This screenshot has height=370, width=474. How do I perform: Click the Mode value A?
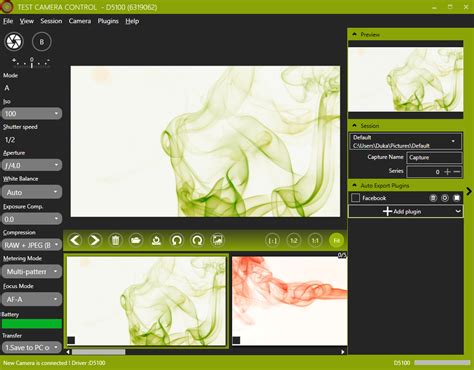[7, 88]
